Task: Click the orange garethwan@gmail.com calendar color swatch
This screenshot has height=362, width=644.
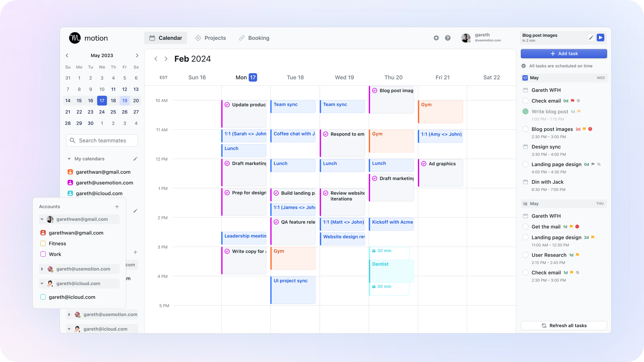Action: (70, 172)
